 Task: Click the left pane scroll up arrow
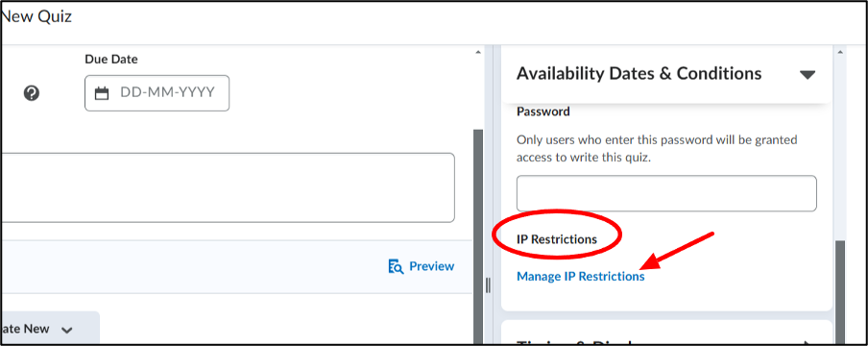tap(478, 53)
